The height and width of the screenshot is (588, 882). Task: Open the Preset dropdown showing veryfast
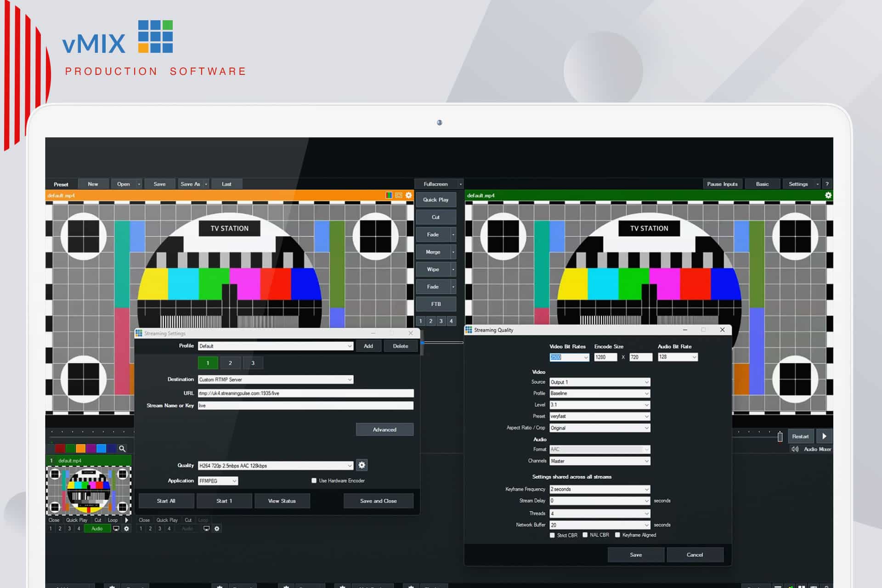tap(599, 416)
